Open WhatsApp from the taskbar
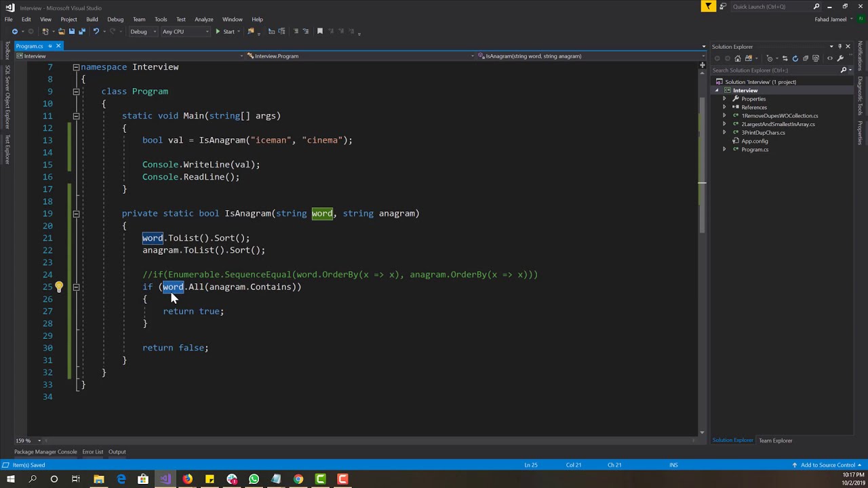This screenshot has height=488, width=868. click(x=254, y=479)
